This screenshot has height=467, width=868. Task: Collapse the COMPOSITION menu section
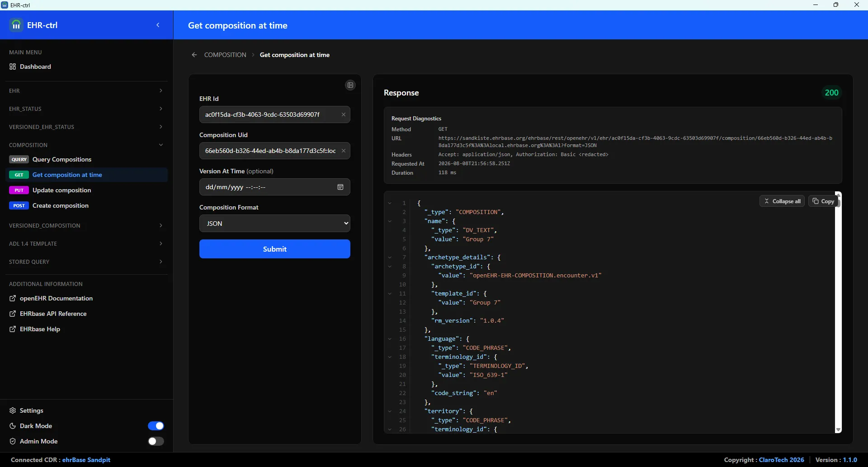pyautogui.click(x=86, y=145)
